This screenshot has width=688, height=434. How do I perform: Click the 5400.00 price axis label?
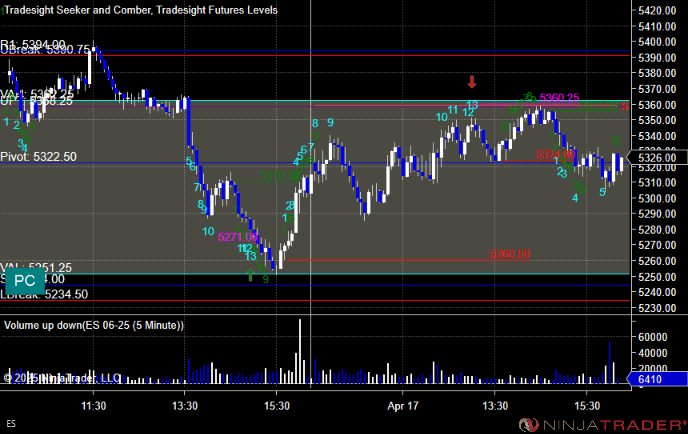pyautogui.click(x=657, y=42)
